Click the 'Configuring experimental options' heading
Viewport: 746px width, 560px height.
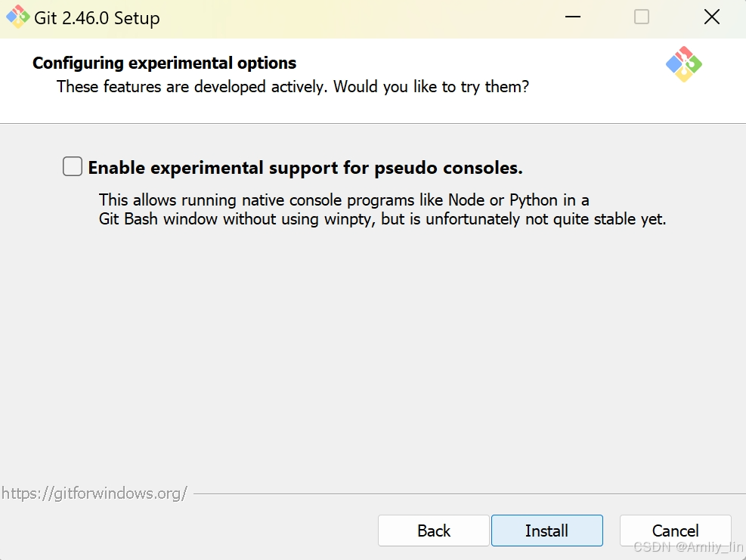[164, 63]
